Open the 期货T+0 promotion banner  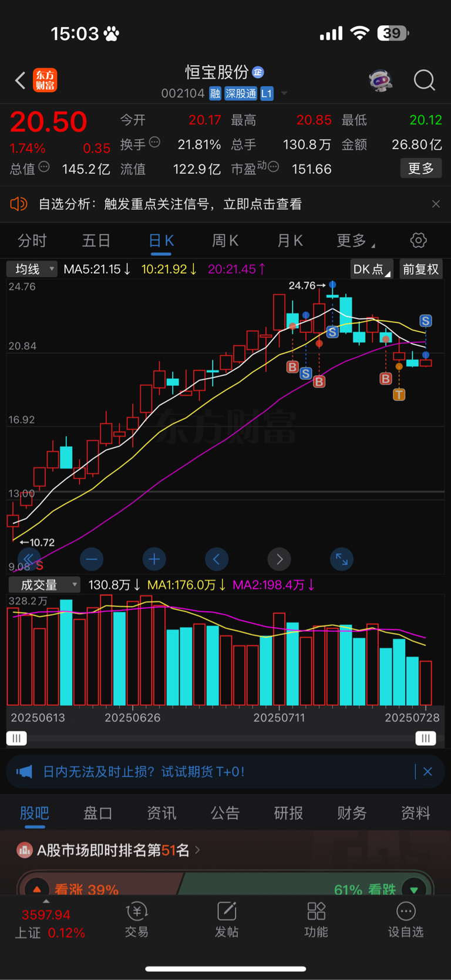point(225,771)
